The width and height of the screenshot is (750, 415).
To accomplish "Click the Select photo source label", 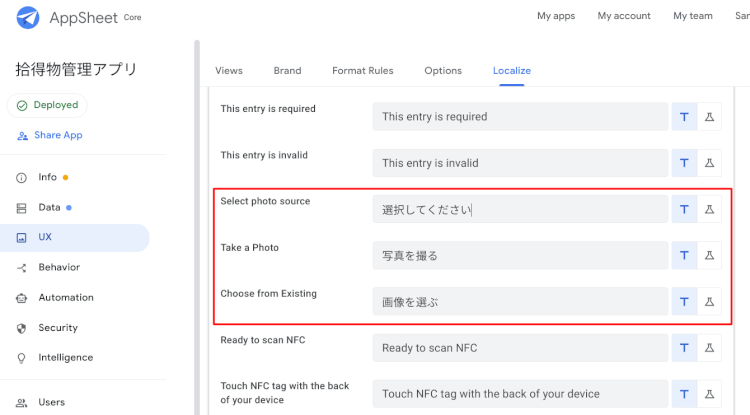I will (265, 201).
